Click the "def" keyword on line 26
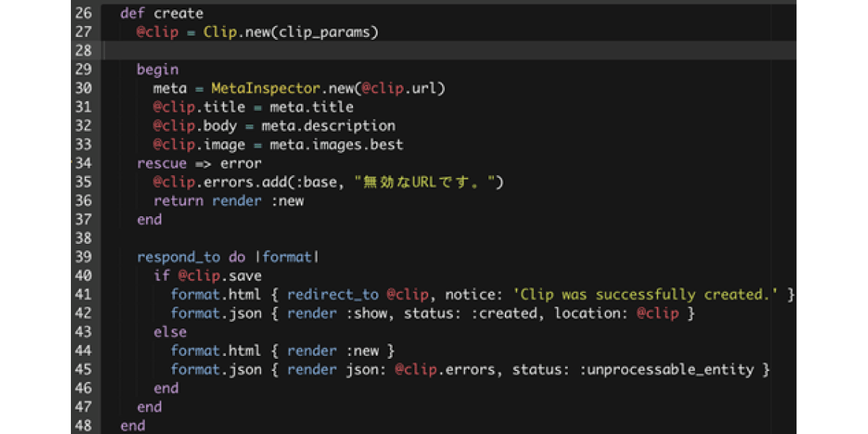The width and height of the screenshot is (868, 434). [x=133, y=14]
